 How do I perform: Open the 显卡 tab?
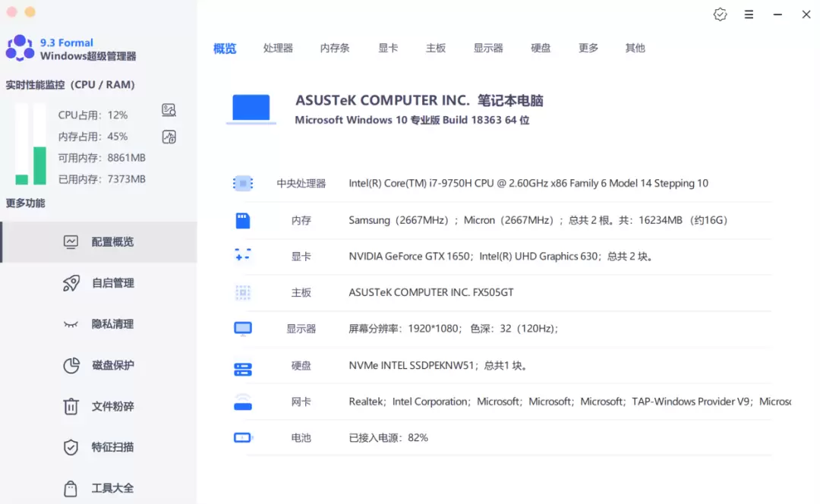coord(388,48)
